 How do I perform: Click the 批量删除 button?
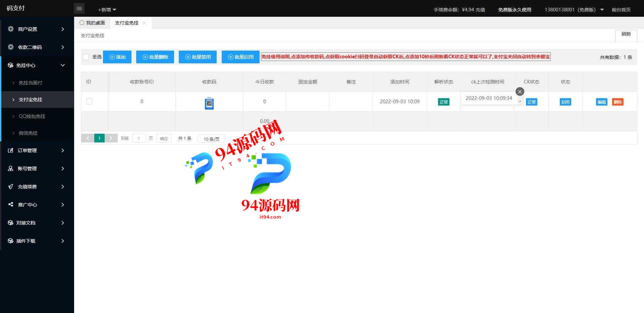click(155, 57)
